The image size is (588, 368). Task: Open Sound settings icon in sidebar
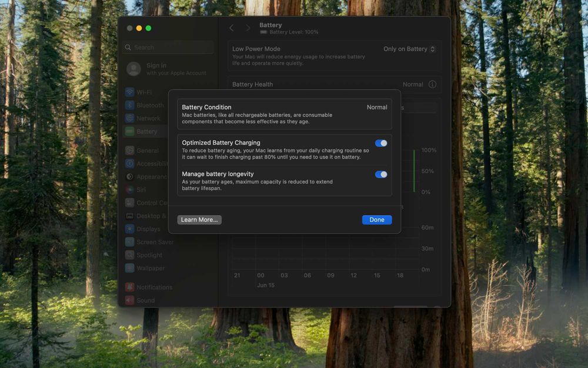coord(130,300)
